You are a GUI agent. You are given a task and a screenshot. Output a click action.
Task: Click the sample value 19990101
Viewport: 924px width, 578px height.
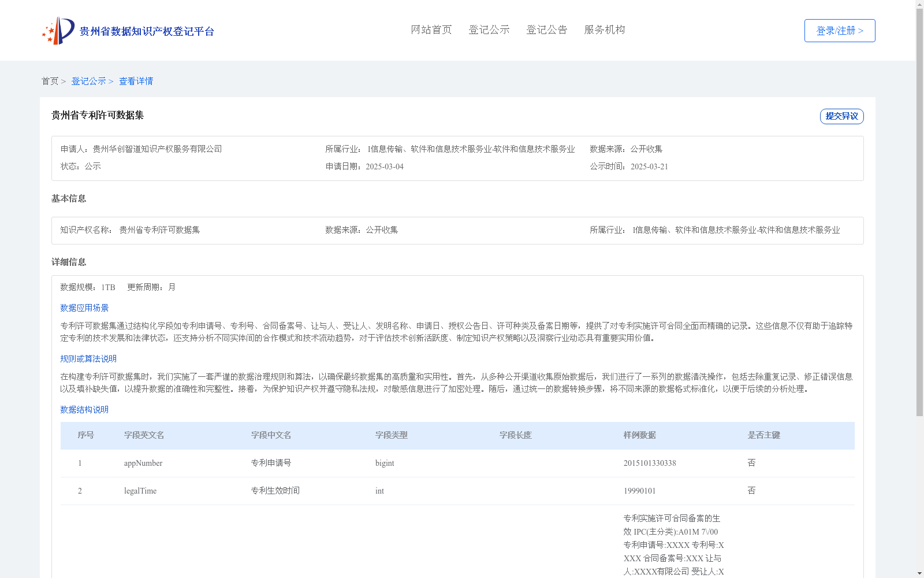(x=640, y=491)
